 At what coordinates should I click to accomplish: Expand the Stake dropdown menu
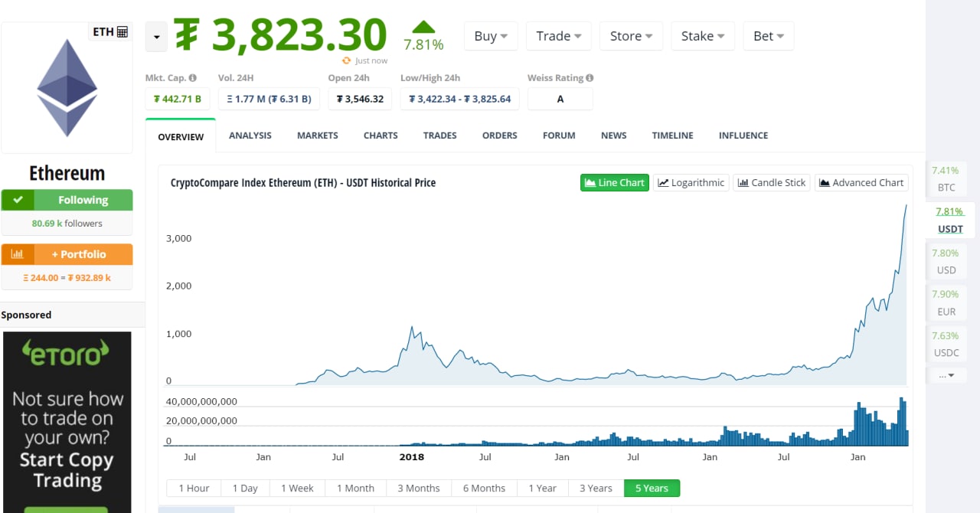click(x=703, y=36)
